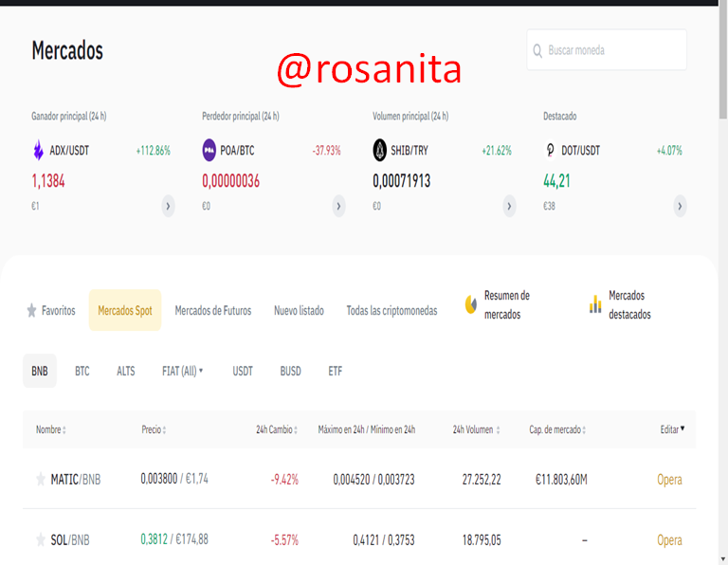Open the ADX/USDT card arrow
This screenshot has height=565, width=728.
pyautogui.click(x=168, y=206)
